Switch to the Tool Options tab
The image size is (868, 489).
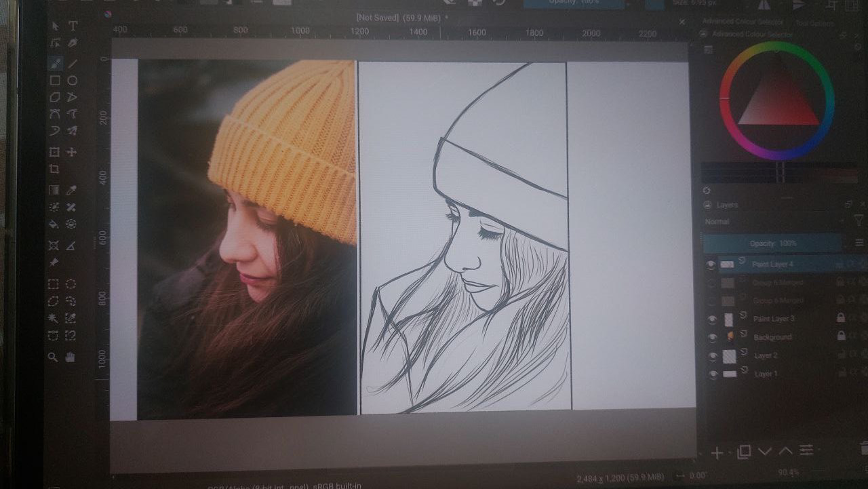(x=814, y=23)
